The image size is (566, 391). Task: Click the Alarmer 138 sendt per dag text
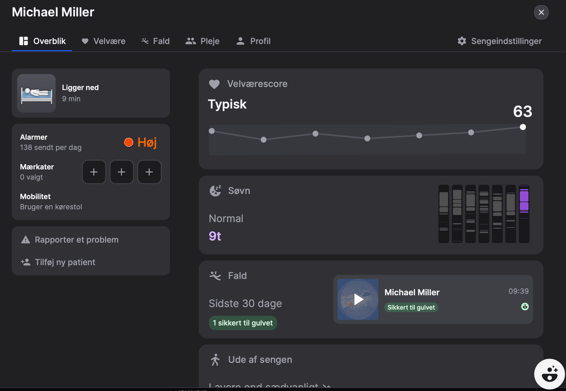51,142
